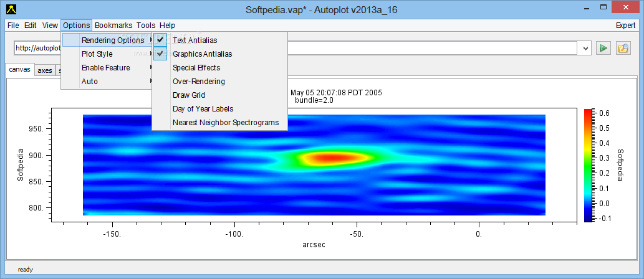Click the bundle=2.0 plot title text
The image size is (644, 279).
(x=314, y=100)
